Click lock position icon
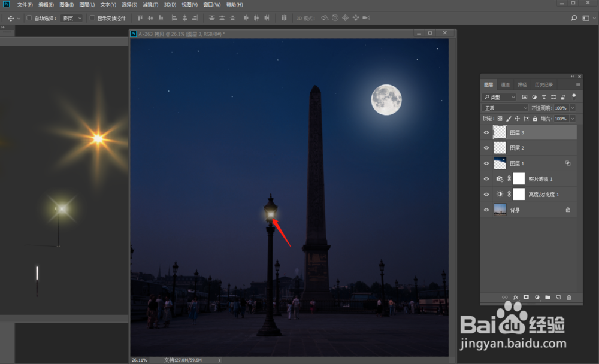 click(518, 119)
